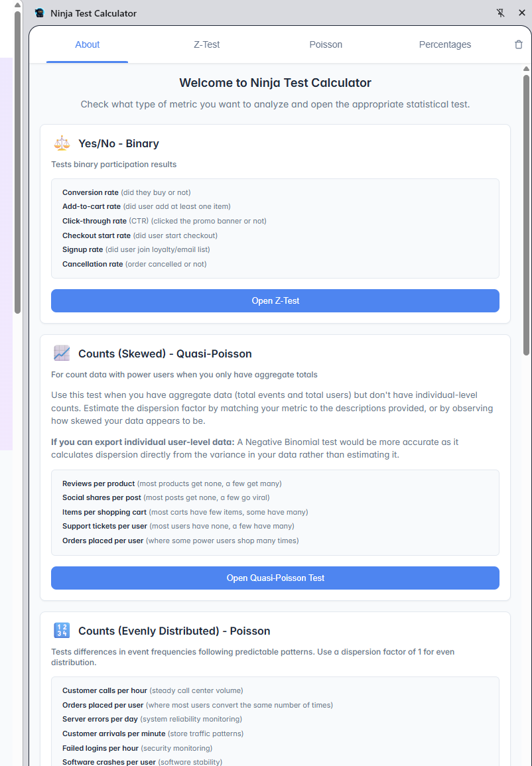
Task: Click the panel's vertical scrollbar thumb
Action: pos(526,212)
